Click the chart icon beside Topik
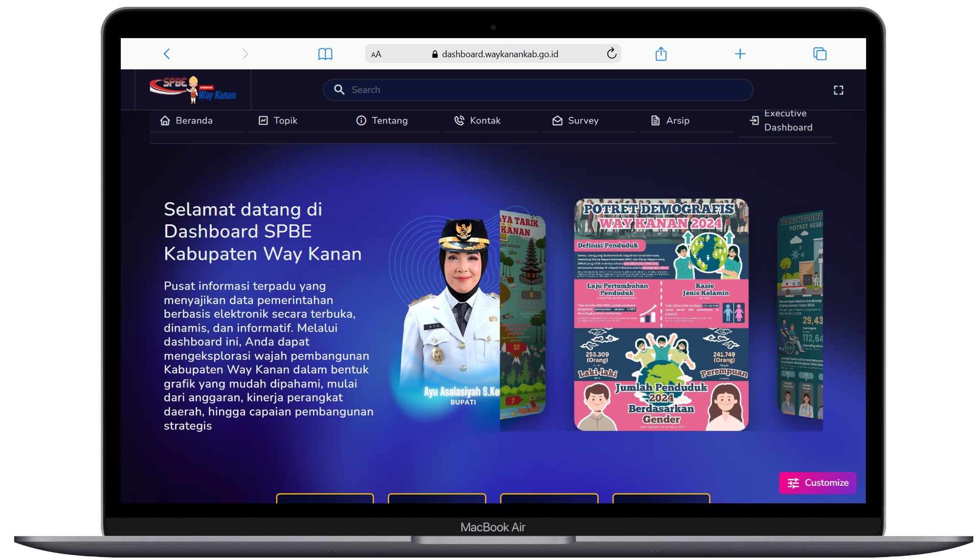This screenshot has width=978, height=560. [263, 121]
